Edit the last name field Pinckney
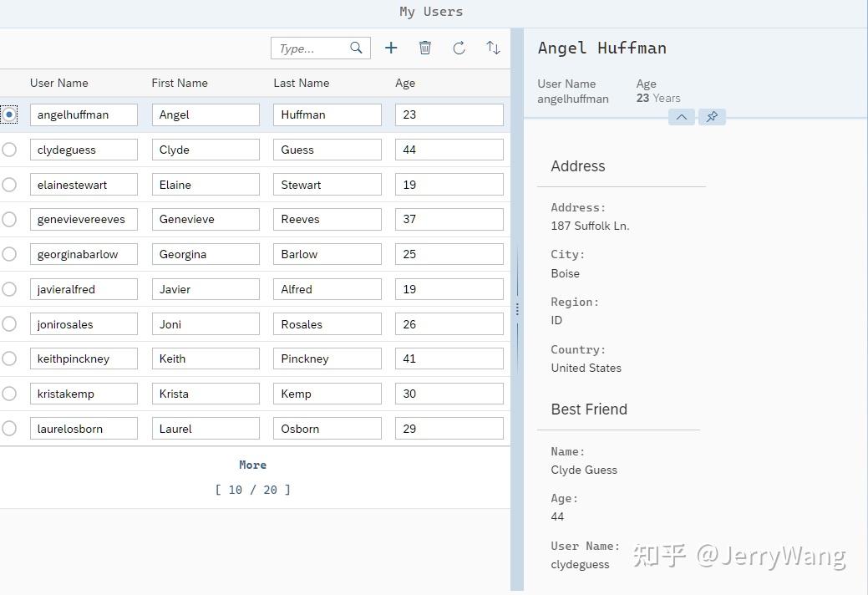Image resolution: width=868 pixels, height=595 pixels. [327, 359]
